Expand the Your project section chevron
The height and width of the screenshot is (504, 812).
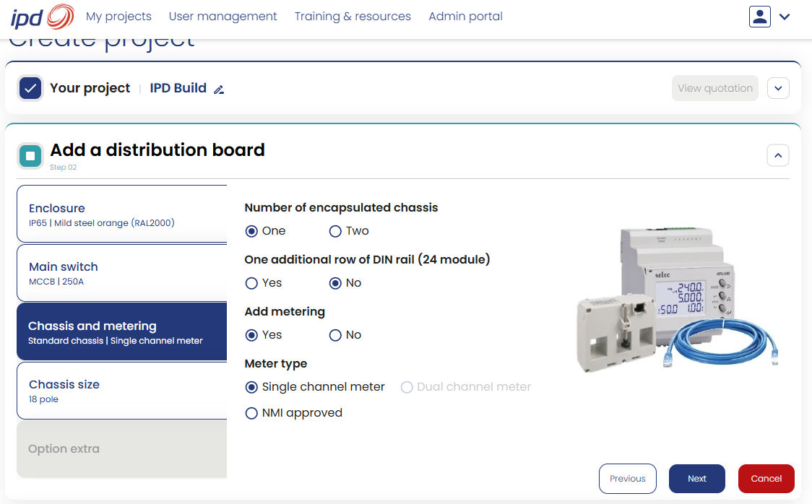778,88
